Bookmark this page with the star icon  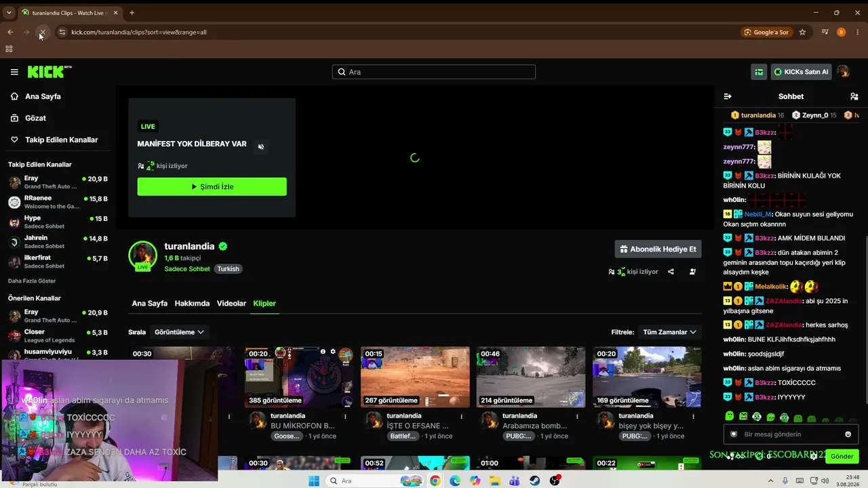pos(802,32)
